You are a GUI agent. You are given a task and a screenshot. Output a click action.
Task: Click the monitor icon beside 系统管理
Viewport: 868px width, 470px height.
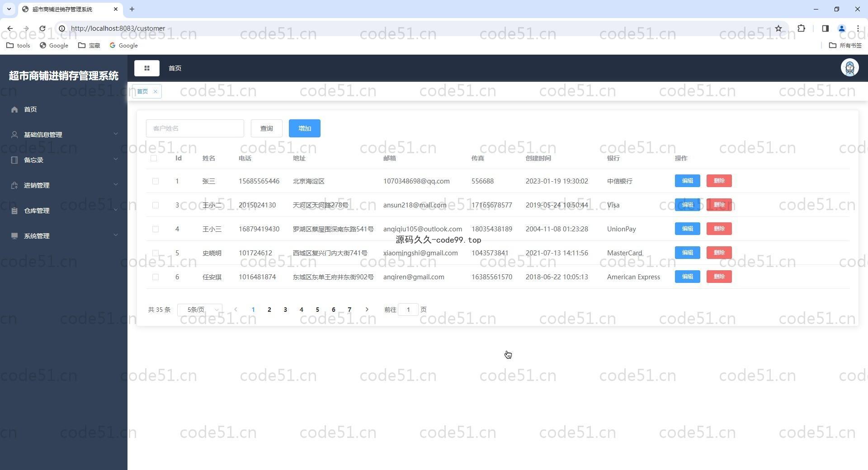pos(14,236)
